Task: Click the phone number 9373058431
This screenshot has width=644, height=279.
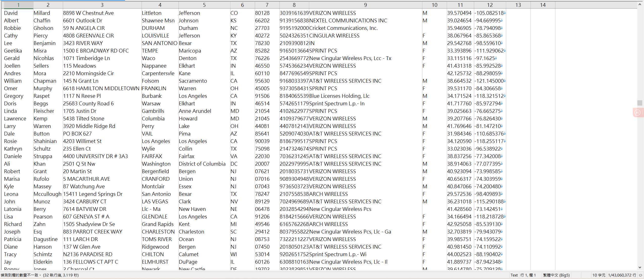Action: (294, 88)
